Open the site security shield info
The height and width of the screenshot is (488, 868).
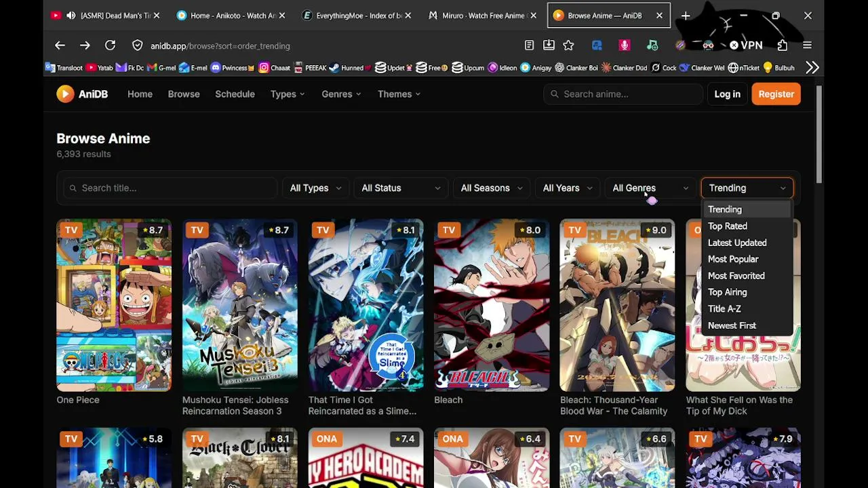pos(138,45)
